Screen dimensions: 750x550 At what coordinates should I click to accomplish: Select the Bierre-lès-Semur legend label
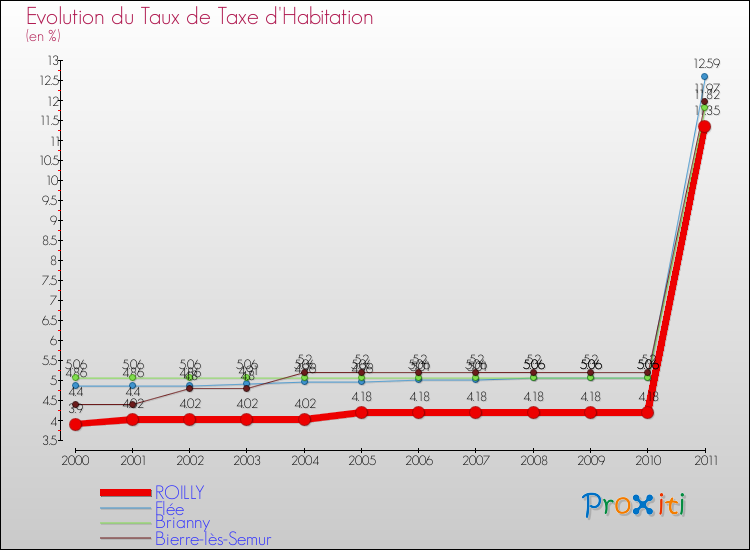(213, 539)
